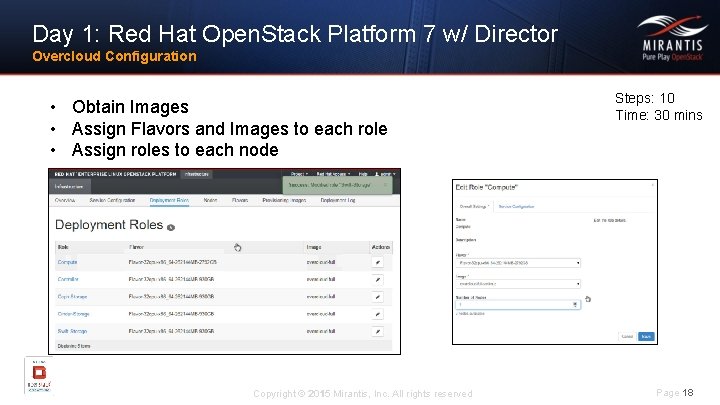This screenshot has height=405, width=720.
Task: Switch to the Service Configuration tab
Action: tap(112, 200)
